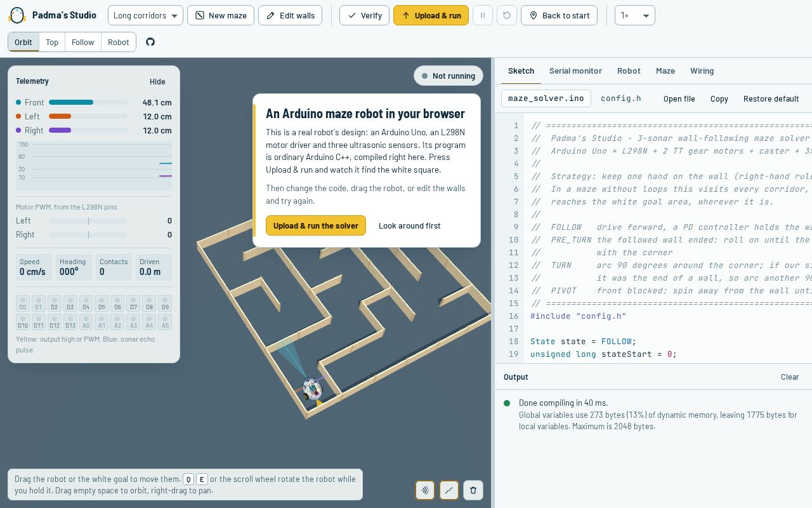Click the trash icon to clear trail

point(473,490)
